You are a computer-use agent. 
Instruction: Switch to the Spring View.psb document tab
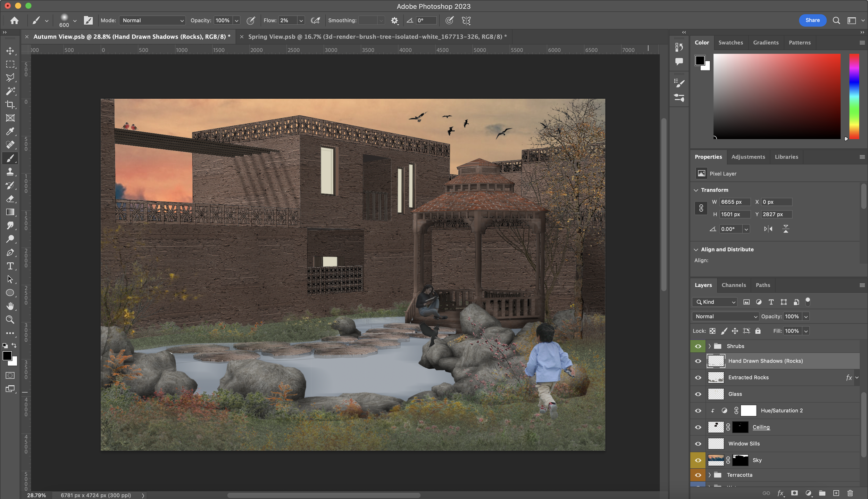[377, 36]
